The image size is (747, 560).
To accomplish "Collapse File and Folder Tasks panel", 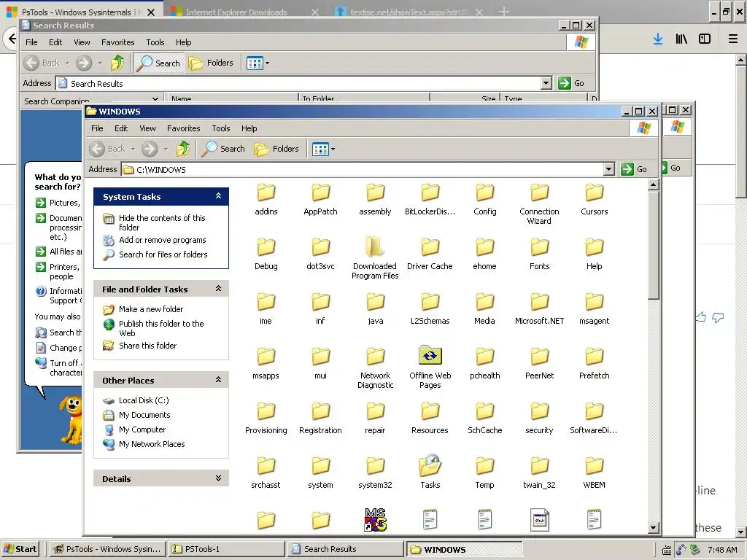I will tap(218, 289).
